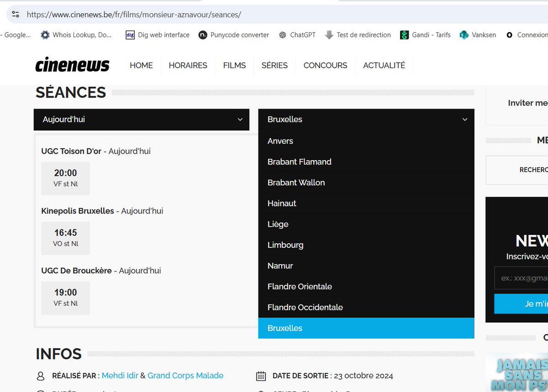Viewport: 548px width, 392px height.
Task: Collapse the Bruxelles region dropdown header
Action: click(x=366, y=120)
